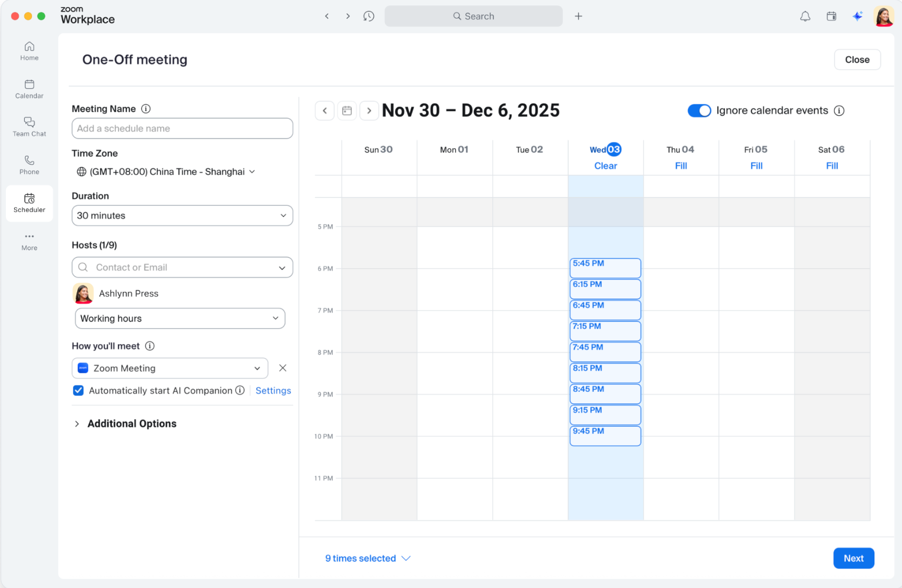Fill suggested times for Thu 04
Image resolution: width=902 pixels, height=588 pixels.
(x=680, y=165)
